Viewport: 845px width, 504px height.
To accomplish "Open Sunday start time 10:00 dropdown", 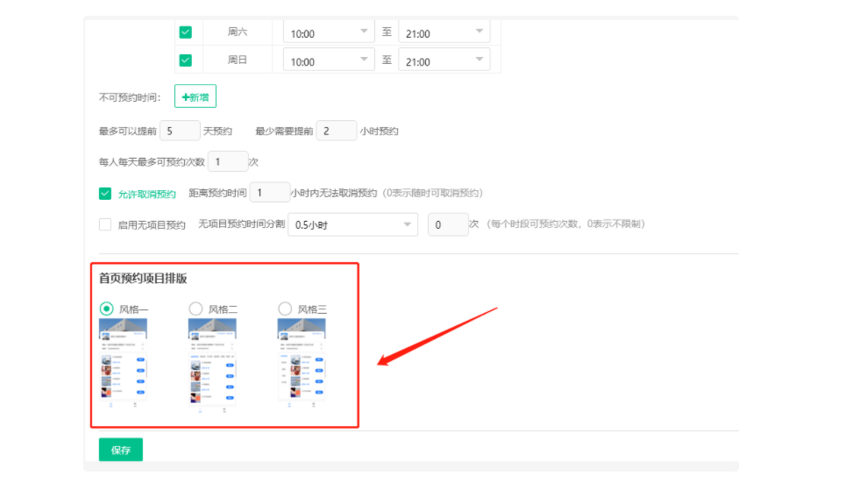I will point(329,61).
